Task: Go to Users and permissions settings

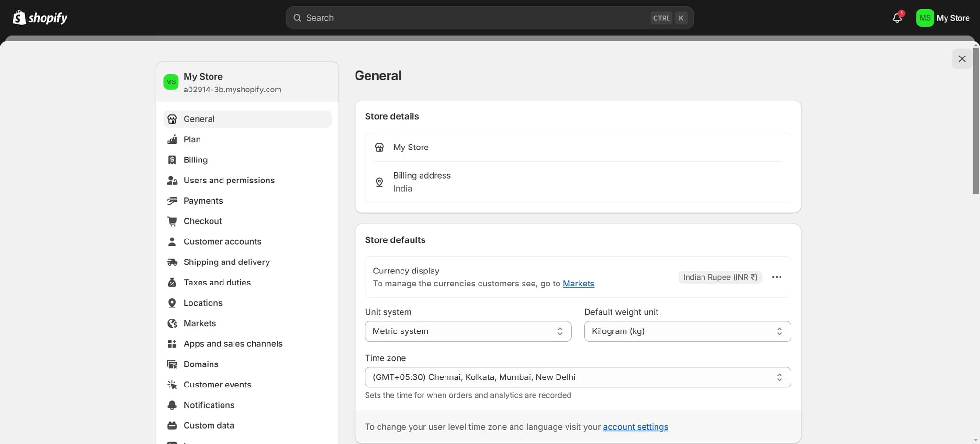Action: click(x=229, y=180)
